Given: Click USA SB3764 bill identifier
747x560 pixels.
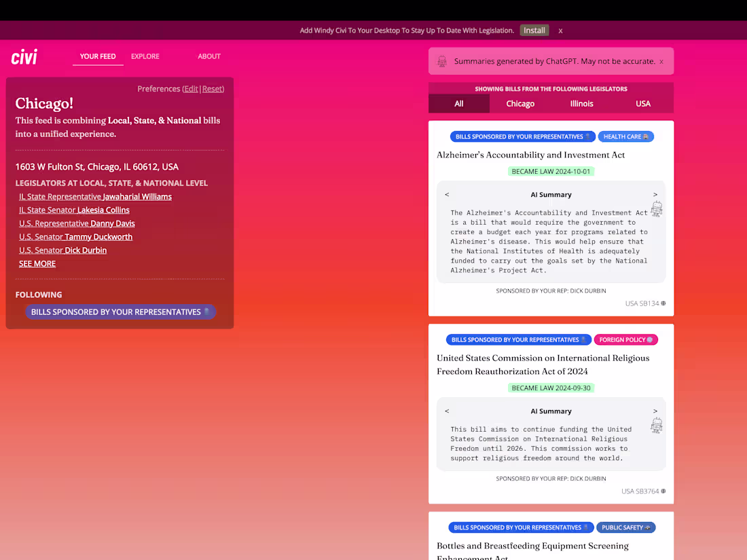Looking at the screenshot, I should [640, 491].
